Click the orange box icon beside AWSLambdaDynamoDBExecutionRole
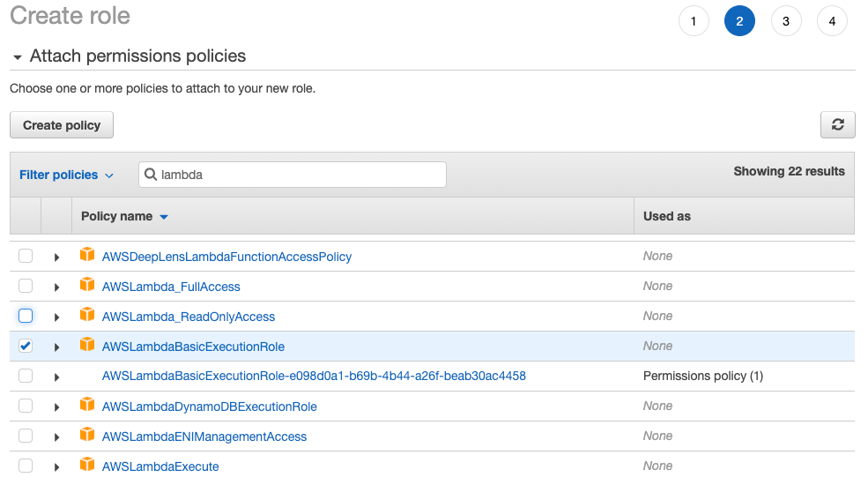This screenshot has height=485, width=868. pyautogui.click(x=87, y=404)
